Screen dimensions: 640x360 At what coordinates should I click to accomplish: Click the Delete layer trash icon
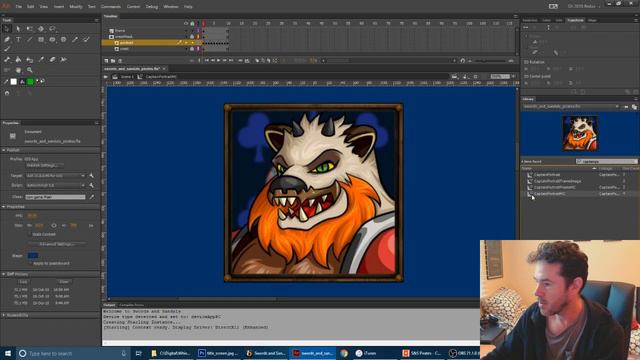tap(120, 60)
